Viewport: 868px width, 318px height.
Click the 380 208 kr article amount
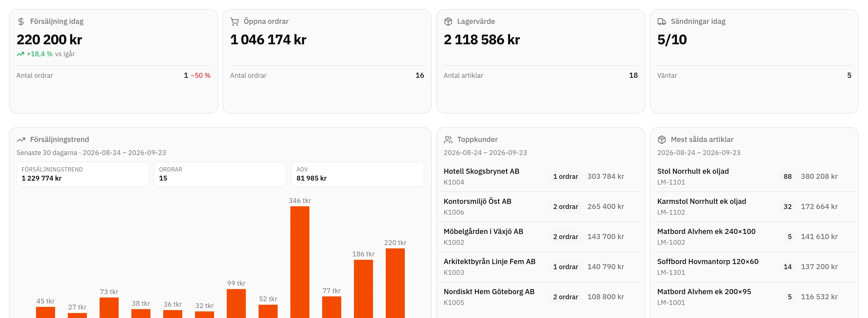(x=819, y=177)
